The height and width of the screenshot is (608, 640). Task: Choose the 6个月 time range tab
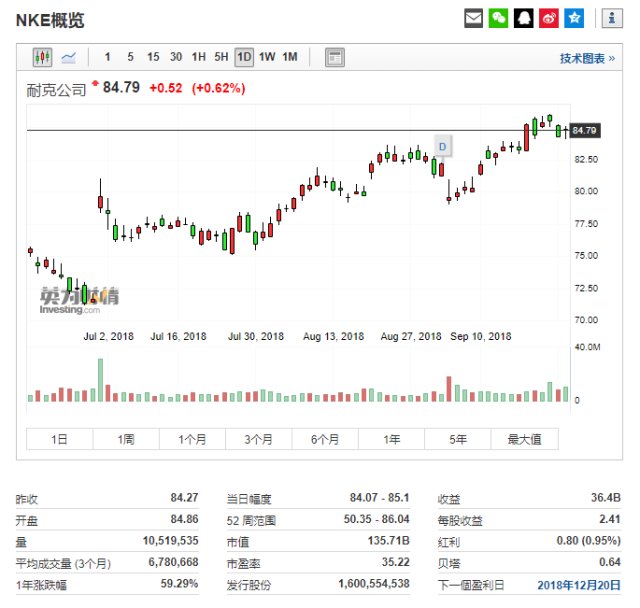tap(325, 439)
